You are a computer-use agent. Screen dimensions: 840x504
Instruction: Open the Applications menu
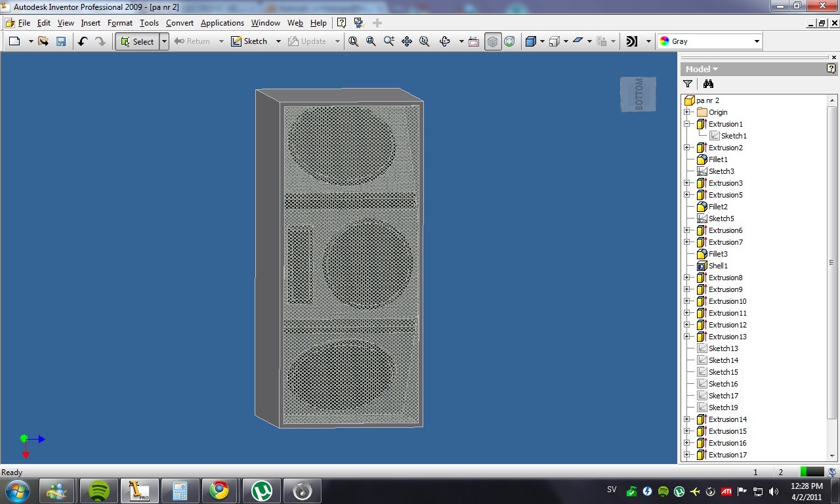222,23
